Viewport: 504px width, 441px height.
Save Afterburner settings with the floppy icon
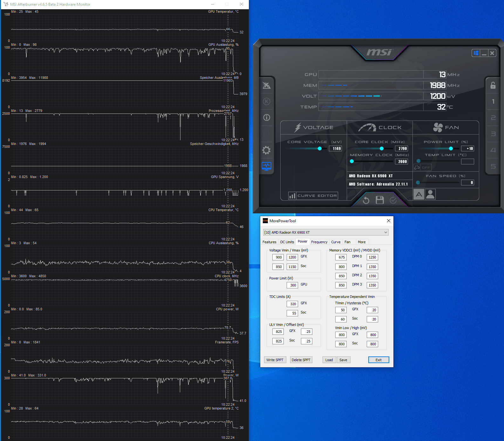(x=380, y=200)
